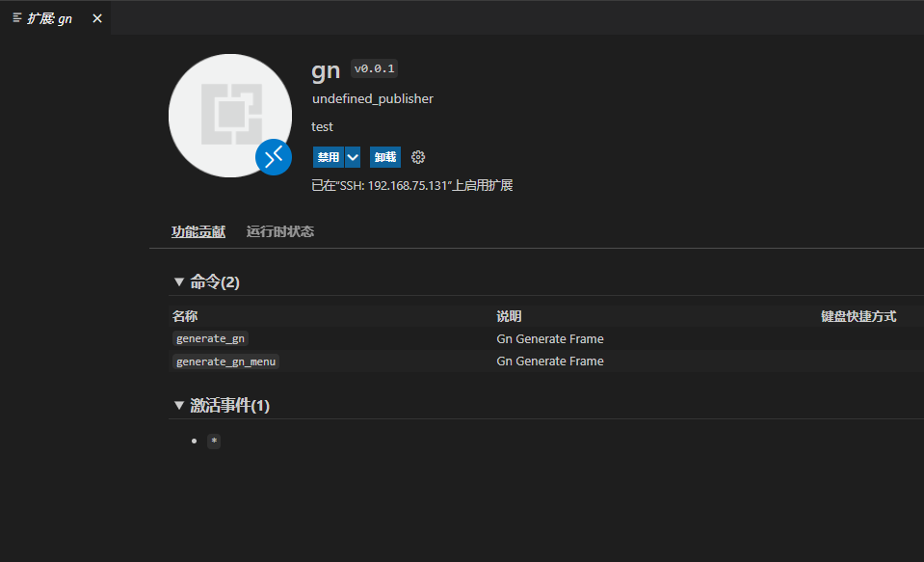Collapse the 激活事件(1) section
This screenshot has width=924, height=562.
click(178, 405)
